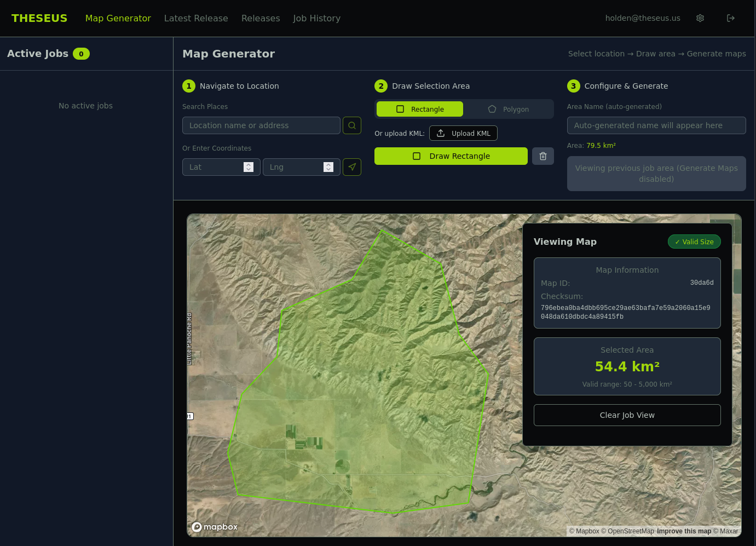This screenshot has width=756, height=546.
Task: Click the Valid Size status badge
Action: (x=694, y=242)
